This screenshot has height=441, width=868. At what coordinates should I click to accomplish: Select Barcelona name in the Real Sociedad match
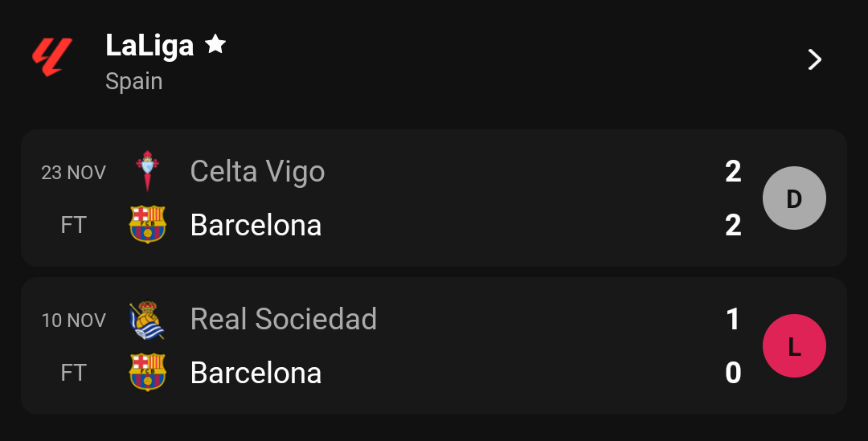(256, 373)
